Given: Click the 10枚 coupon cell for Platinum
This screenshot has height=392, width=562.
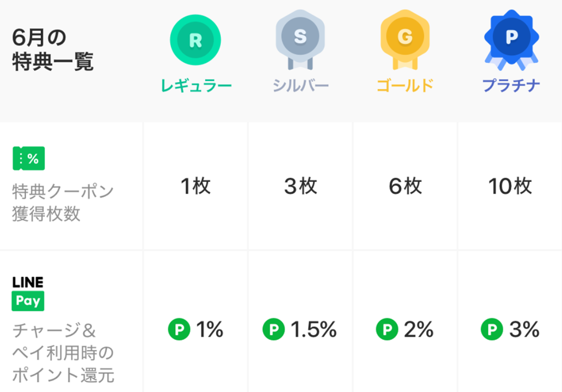Looking at the screenshot, I should (x=510, y=186).
